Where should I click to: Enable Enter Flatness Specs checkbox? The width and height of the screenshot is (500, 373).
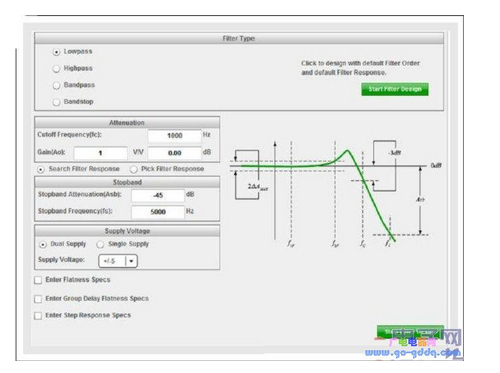[38, 280]
